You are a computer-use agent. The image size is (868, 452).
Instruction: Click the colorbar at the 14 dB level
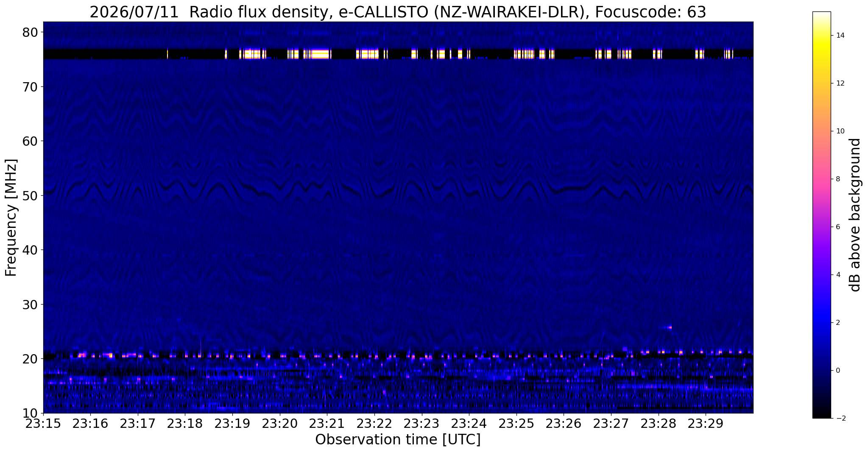[821, 36]
